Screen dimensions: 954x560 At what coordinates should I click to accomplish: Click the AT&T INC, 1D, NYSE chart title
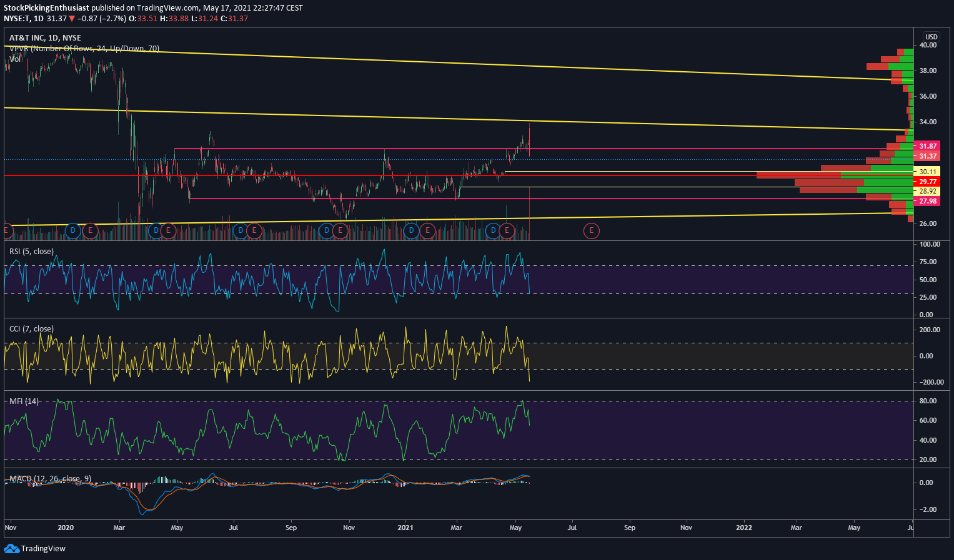tap(45, 38)
